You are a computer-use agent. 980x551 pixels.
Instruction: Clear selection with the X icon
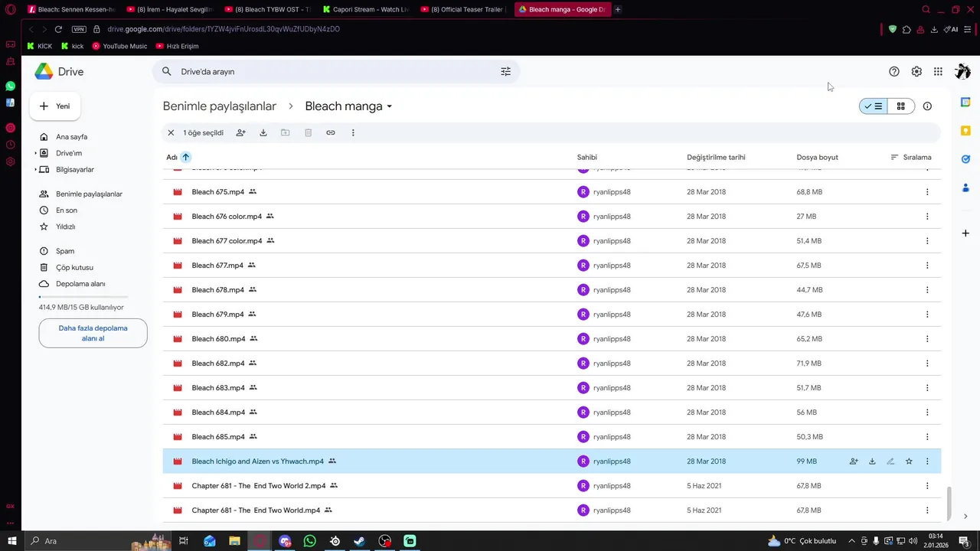point(171,132)
